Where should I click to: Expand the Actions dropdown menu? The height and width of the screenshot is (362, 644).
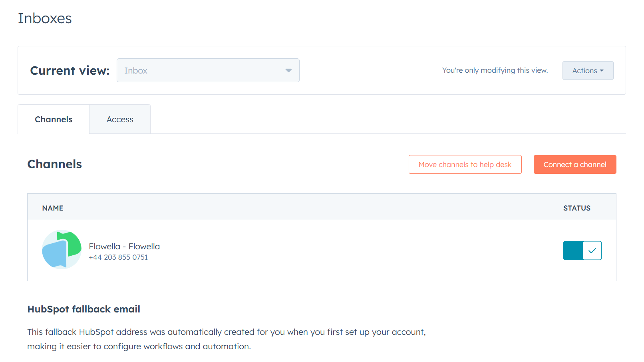pos(587,71)
